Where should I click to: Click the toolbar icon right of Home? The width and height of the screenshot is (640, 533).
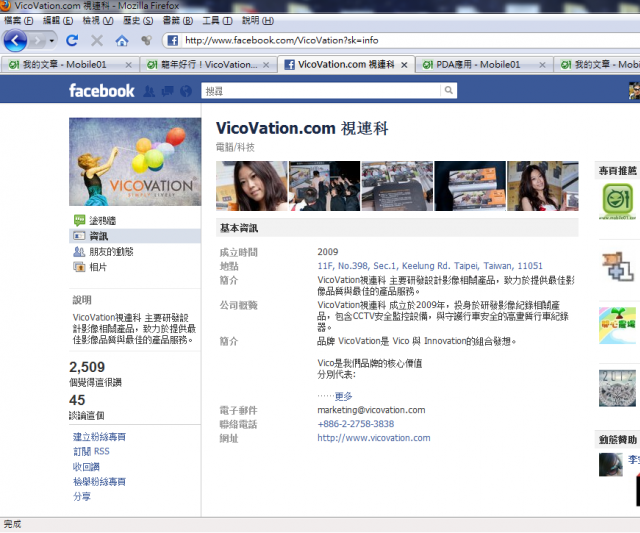tap(146, 40)
